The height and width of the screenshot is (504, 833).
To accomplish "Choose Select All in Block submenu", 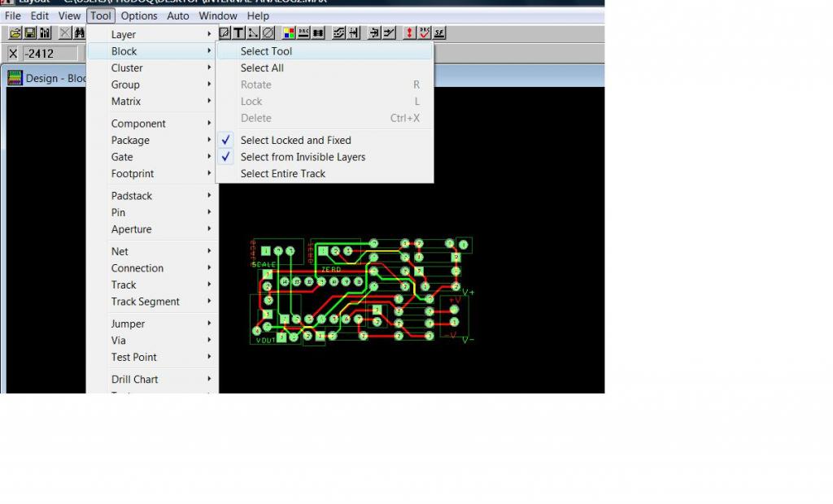I will click(x=325, y=68).
